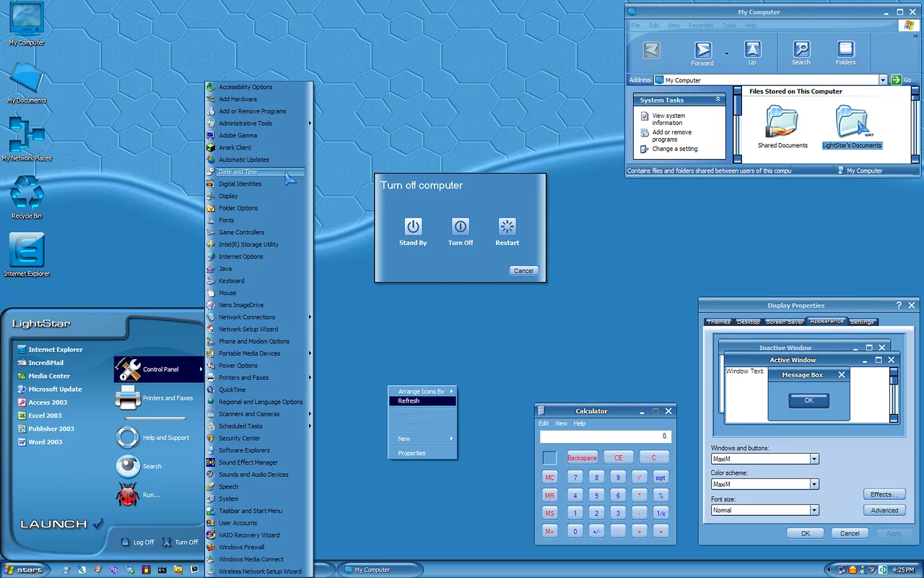Choose Refresh from the desktop context menu
Screen dimensions: 924x578
[422, 401]
